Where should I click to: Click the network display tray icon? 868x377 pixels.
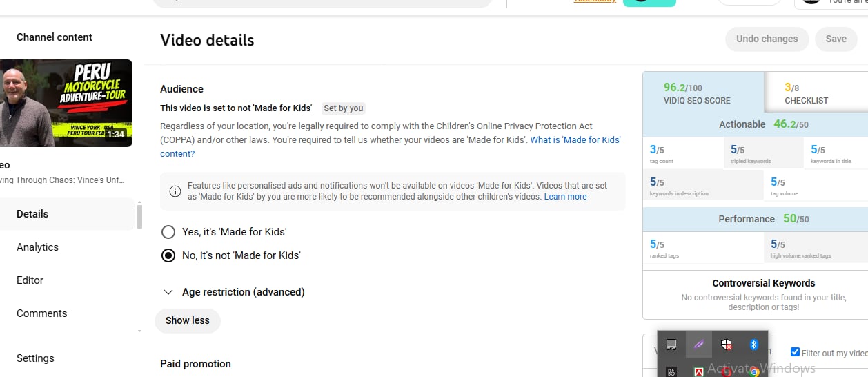pyautogui.click(x=671, y=345)
